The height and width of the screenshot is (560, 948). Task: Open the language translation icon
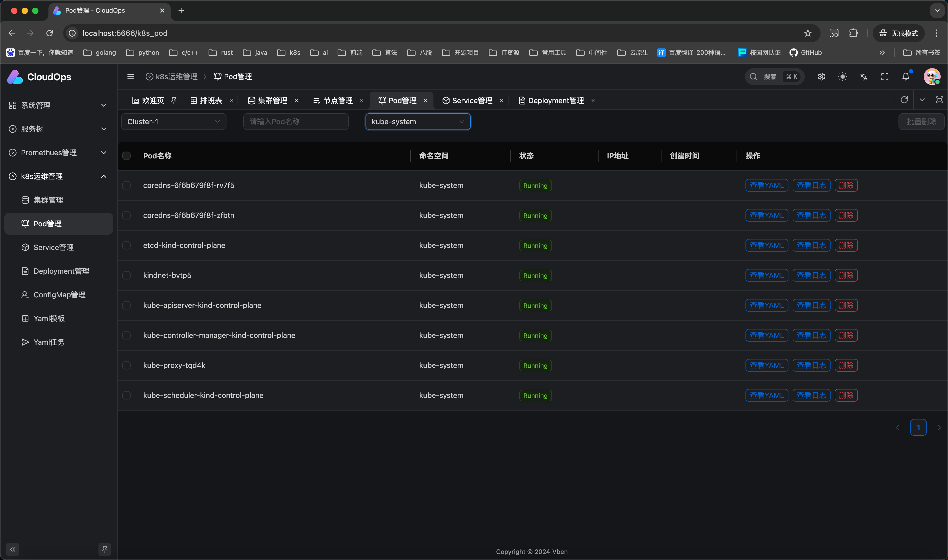click(x=864, y=77)
